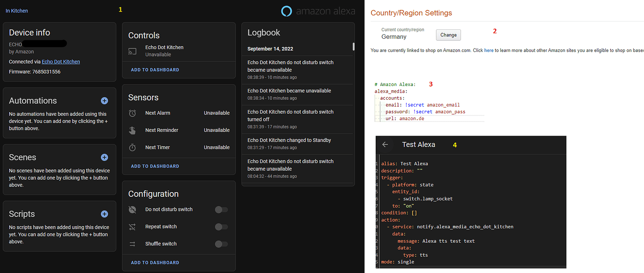Toggle the Repeat switch on
This screenshot has width=644, height=273.
coord(221,227)
